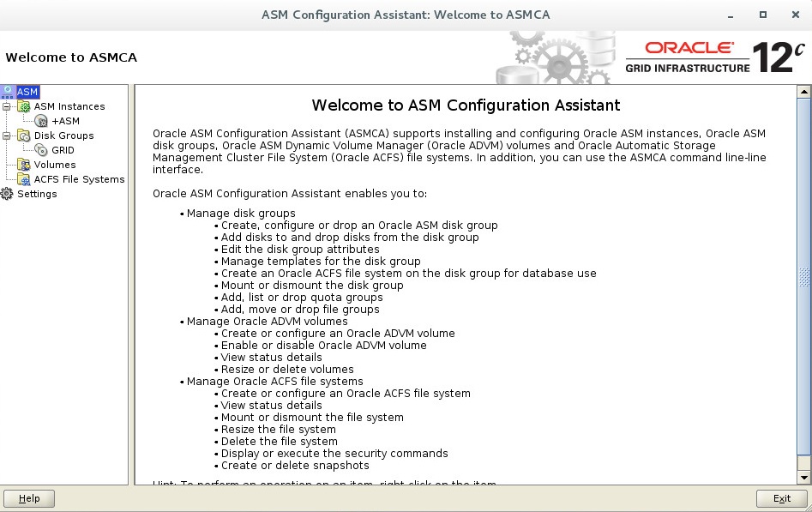The image size is (812, 512).
Task: Click 'Enable or disable Oracle ADVM volume' text
Action: [323, 345]
